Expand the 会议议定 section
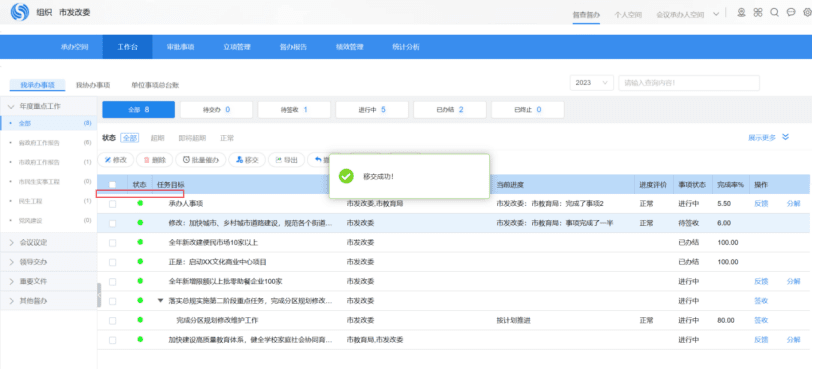813x370 pixels. tap(11, 243)
